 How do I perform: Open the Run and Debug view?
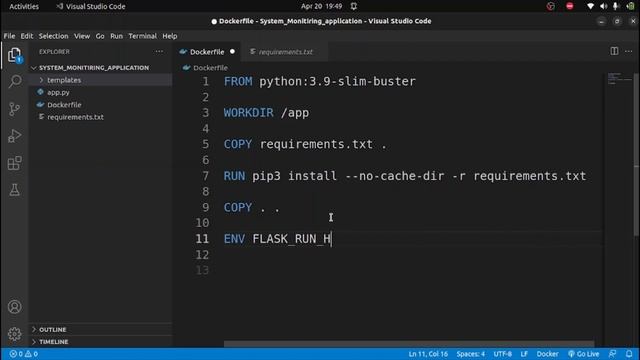click(x=14, y=136)
